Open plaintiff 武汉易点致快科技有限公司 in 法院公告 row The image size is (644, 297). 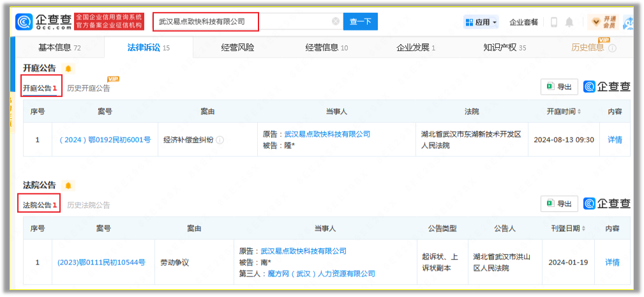pos(304,251)
